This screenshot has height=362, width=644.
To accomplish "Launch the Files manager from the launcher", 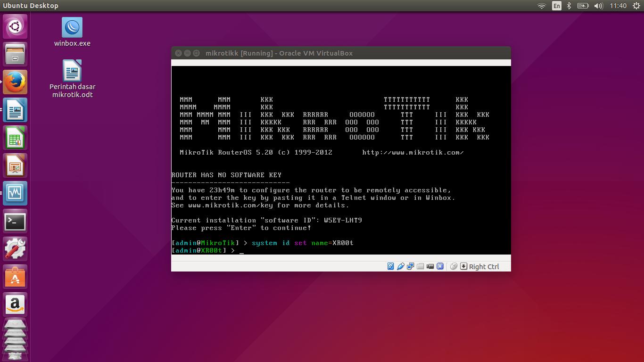I will pyautogui.click(x=15, y=54).
